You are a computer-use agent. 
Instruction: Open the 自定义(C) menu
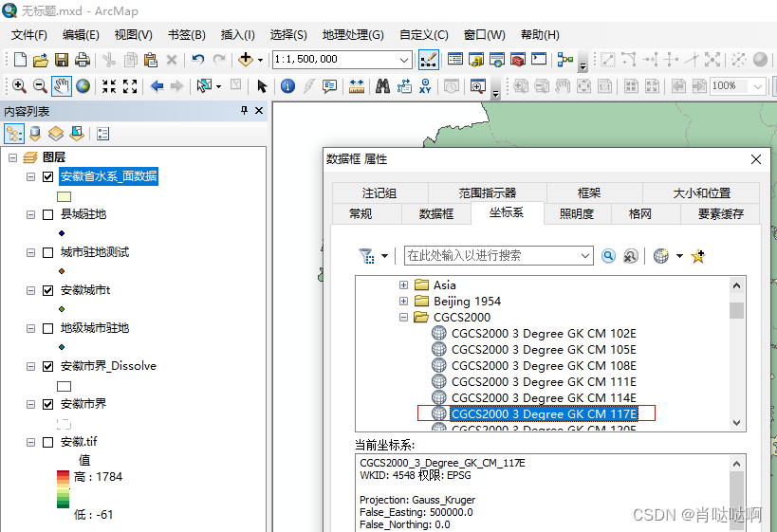(424, 35)
